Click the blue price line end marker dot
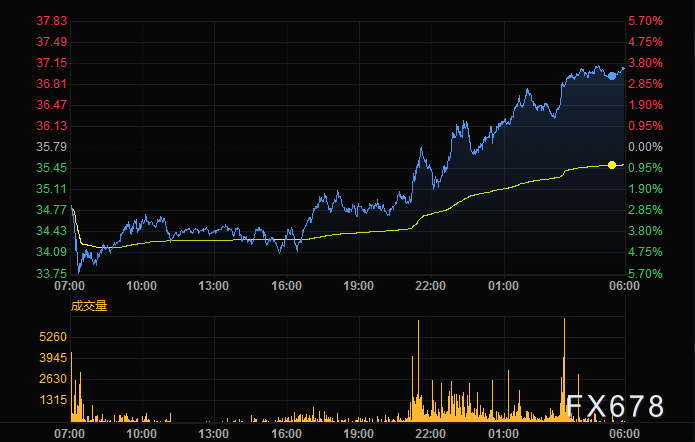 pyautogui.click(x=612, y=76)
